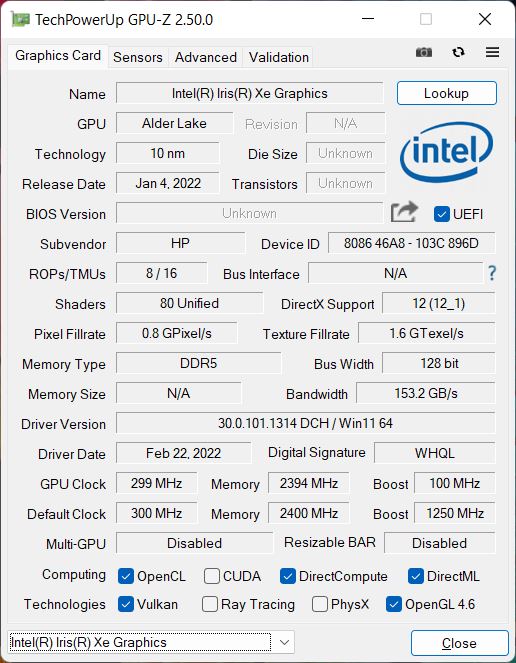This screenshot has width=516, height=663.
Task: Toggle the OpenCL checkbox
Action: [x=126, y=576]
